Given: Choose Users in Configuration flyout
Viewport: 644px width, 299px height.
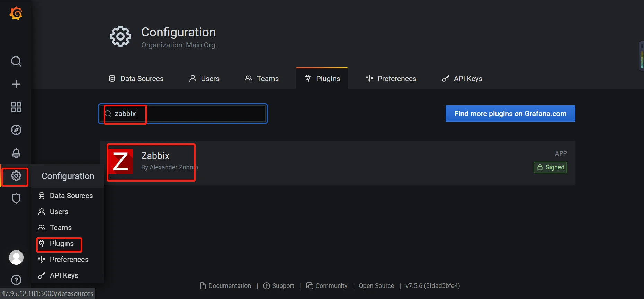Looking at the screenshot, I should pos(68,212).
